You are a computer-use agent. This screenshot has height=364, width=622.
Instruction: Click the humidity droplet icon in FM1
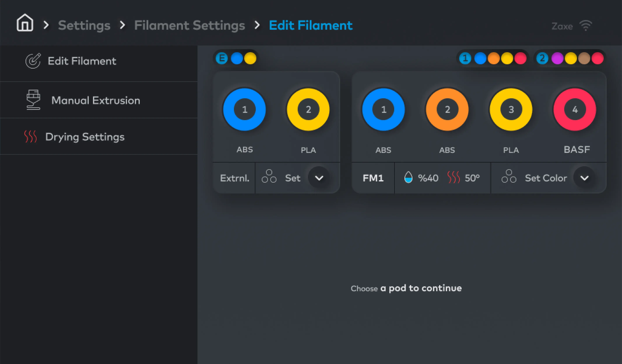tap(408, 177)
